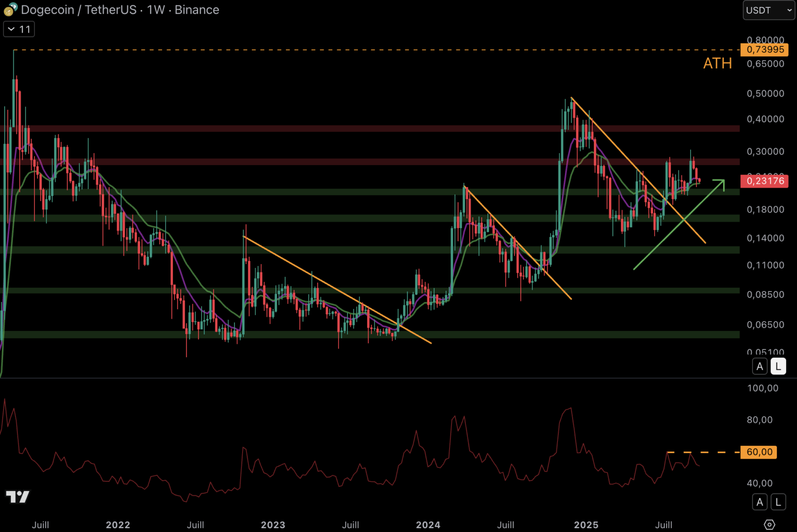Screen dimensions: 797x532
Task: Click the 40,00 RSI axis label
Action: point(760,483)
